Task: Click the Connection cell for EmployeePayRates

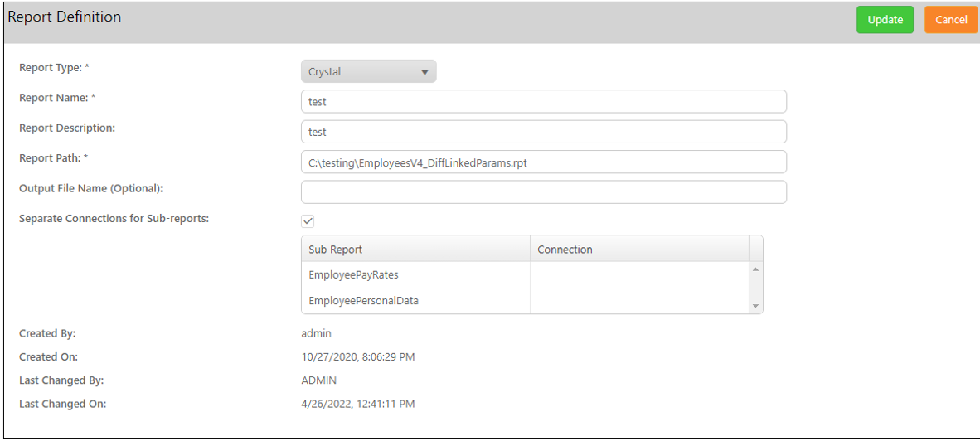Action: click(x=640, y=274)
